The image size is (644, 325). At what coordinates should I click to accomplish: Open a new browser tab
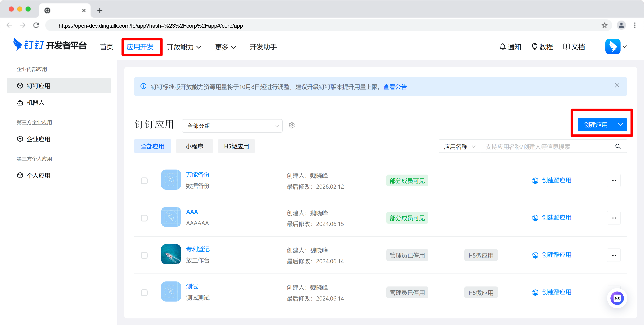click(x=99, y=11)
